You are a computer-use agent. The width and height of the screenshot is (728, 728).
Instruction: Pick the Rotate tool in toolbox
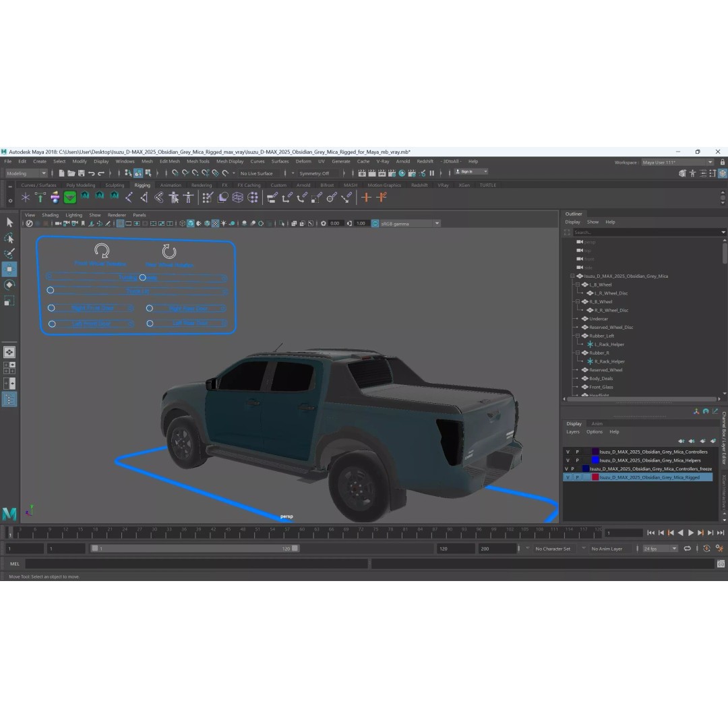pos(9,285)
